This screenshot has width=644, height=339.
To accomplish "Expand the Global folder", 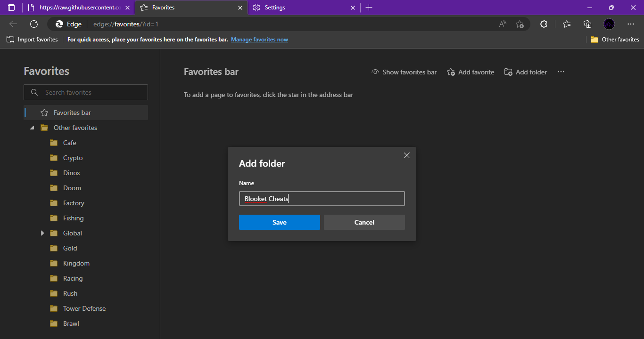I will (x=42, y=233).
